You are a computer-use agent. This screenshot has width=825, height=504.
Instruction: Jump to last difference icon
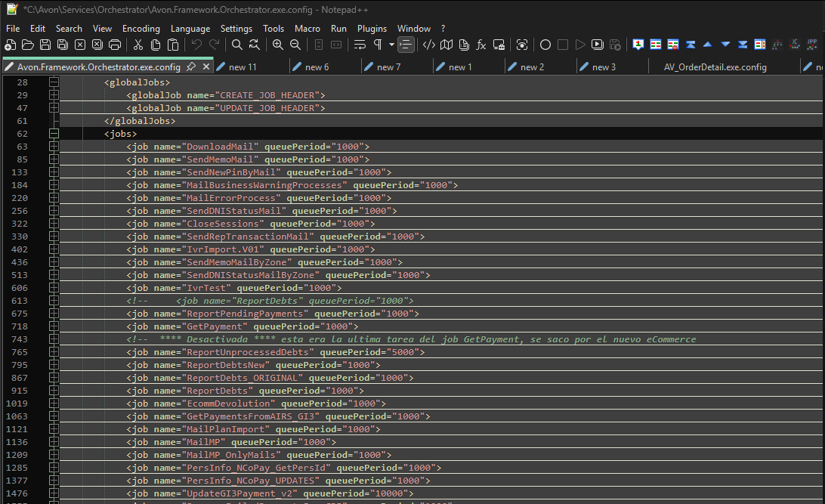tap(743, 45)
